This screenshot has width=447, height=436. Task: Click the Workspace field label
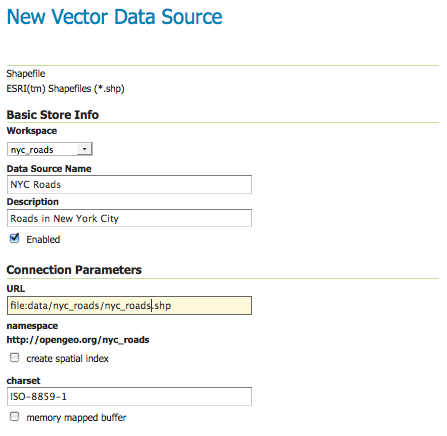point(32,131)
